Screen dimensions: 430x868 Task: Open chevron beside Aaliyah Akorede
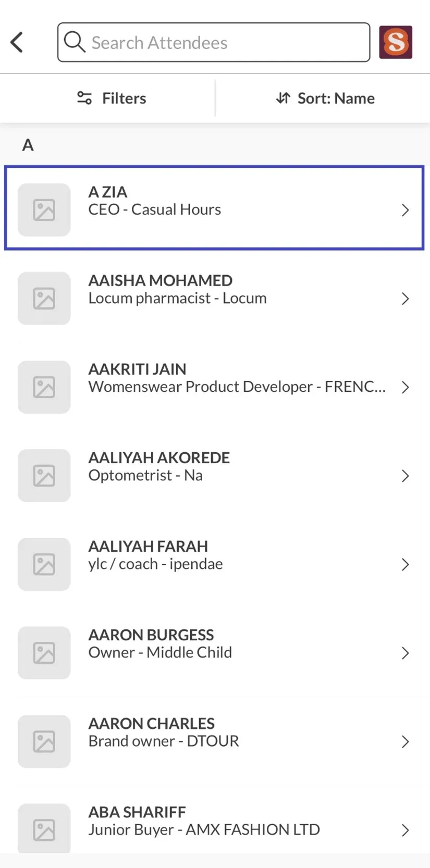click(x=405, y=476)
